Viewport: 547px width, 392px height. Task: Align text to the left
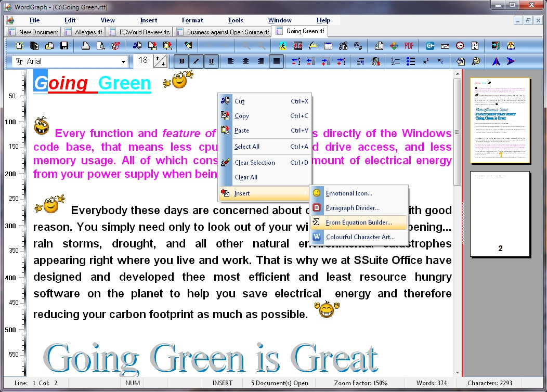(230, 61)
